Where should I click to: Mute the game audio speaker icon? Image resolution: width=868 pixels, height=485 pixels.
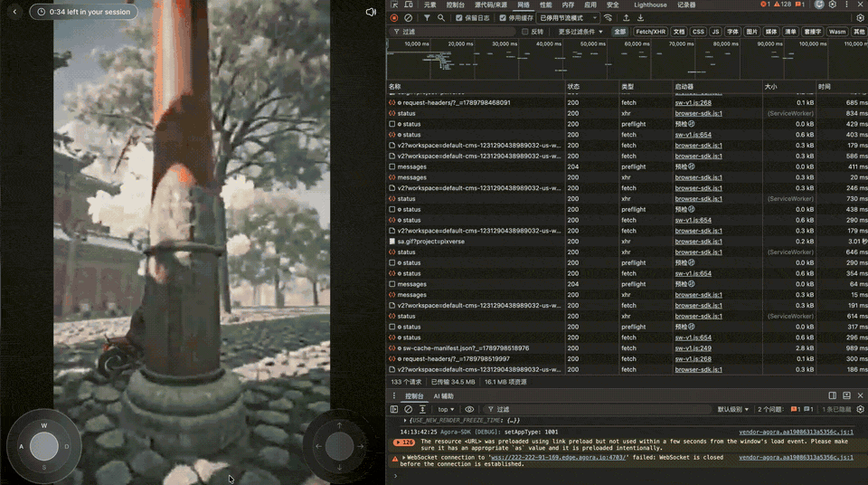pyautogui.click(x=371, y=12)
